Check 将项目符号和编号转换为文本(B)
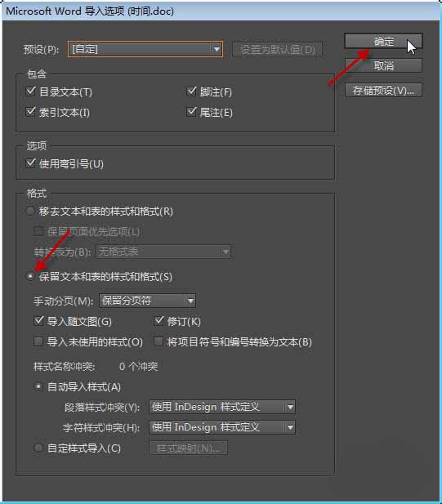The width and height of the screenshot is (442, 504). pos(158,341)
